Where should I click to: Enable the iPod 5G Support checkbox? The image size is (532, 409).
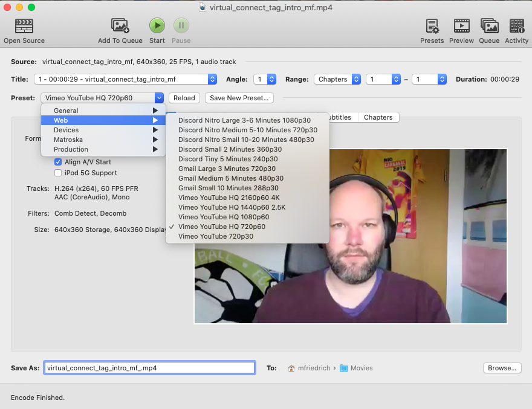[59, 173]
